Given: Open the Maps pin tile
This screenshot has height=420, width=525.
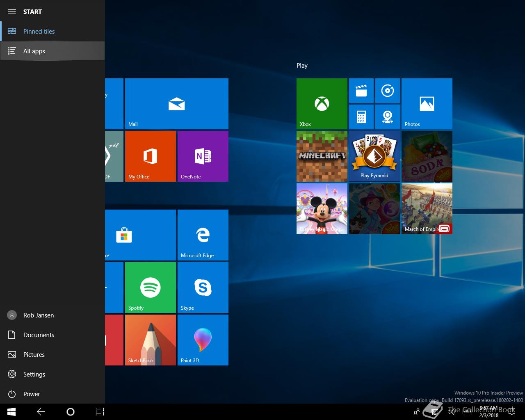Looking at the screenshot, I should tap(388, 117).
